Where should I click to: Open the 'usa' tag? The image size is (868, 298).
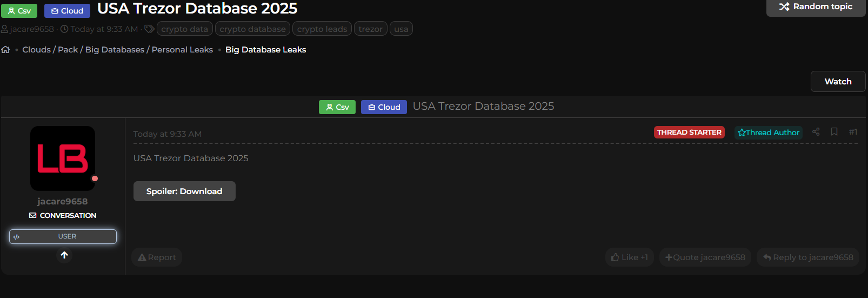[x=401, y=29]
